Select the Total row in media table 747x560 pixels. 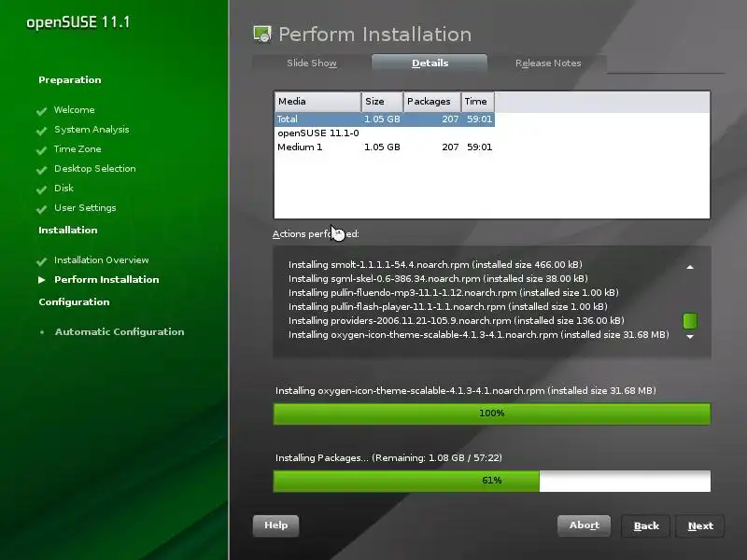(x=385, y=119)
